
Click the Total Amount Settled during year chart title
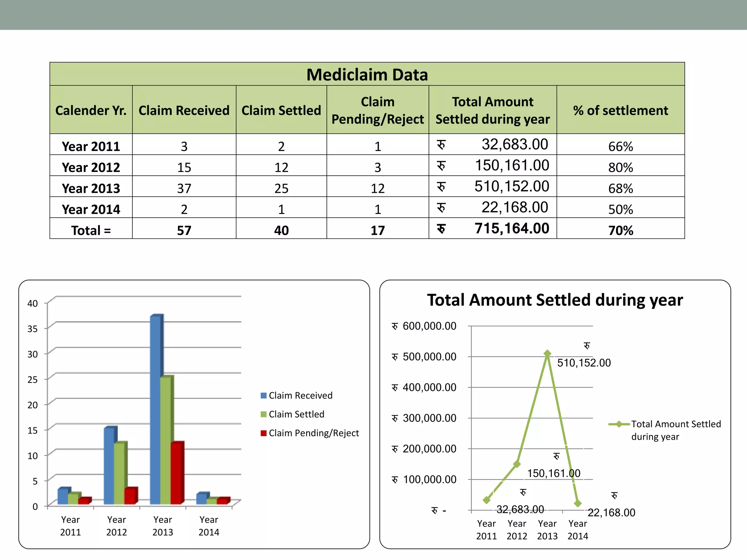[555, 300]
